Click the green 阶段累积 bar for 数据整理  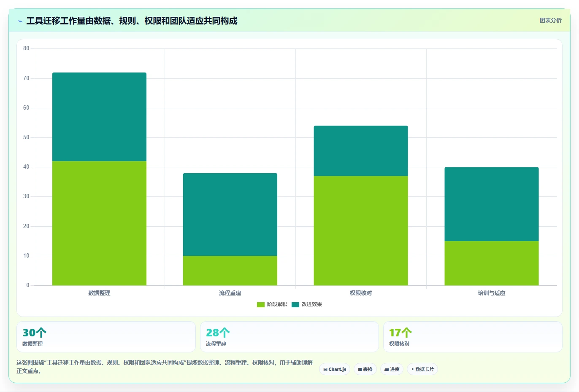(x=99, y=223)
